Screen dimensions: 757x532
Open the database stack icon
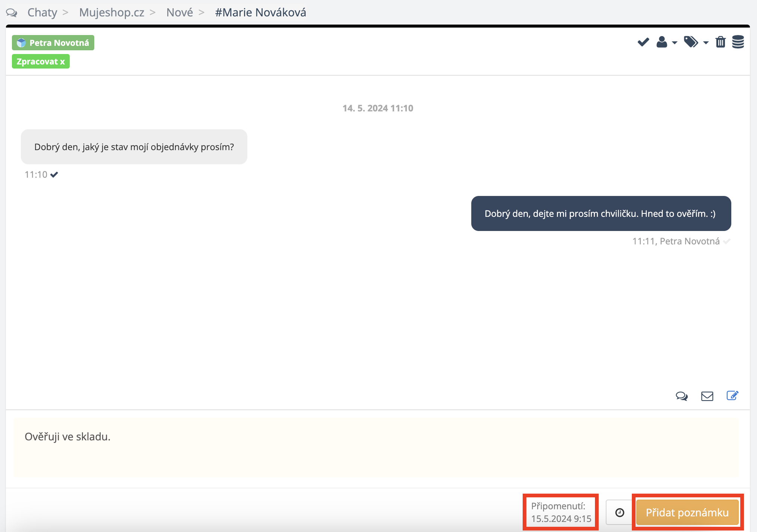738,42
